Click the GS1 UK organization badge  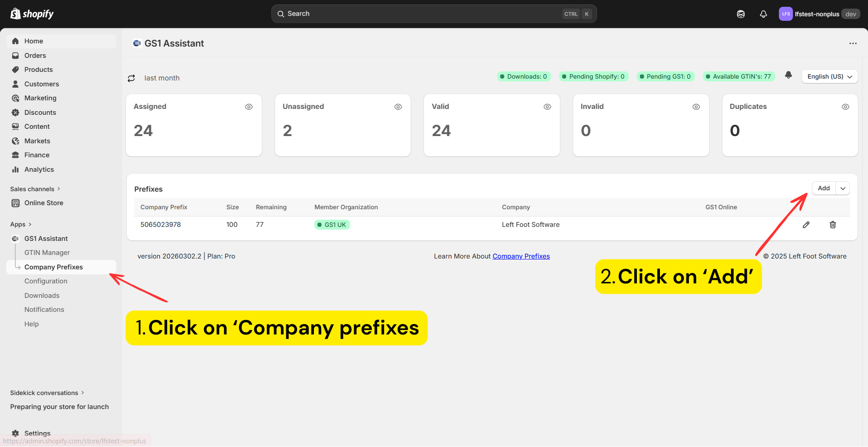click(332, 225)
